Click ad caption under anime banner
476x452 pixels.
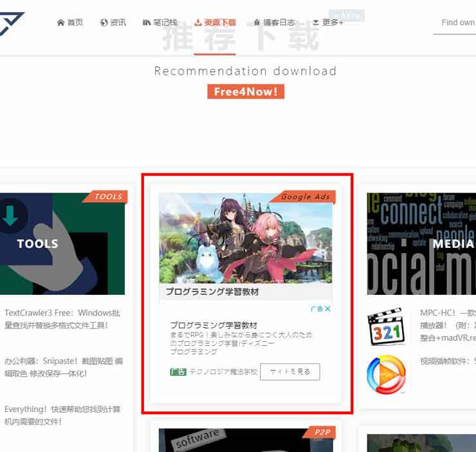pyautogui.click(x=212, y=292)
